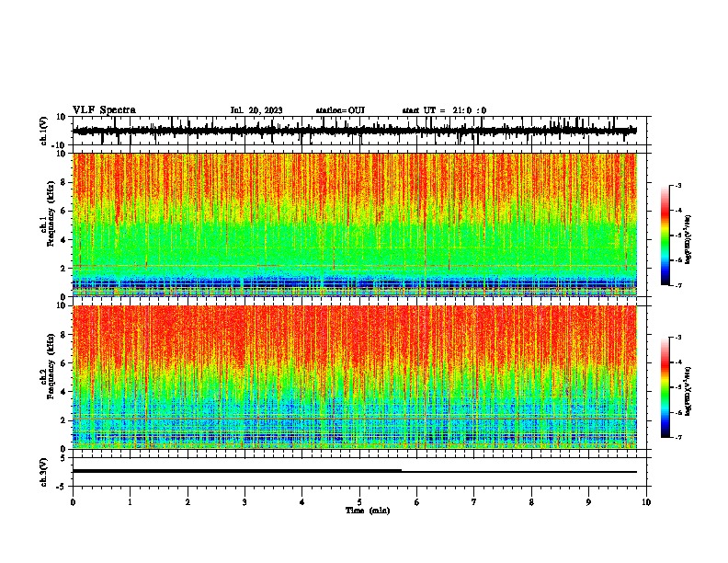Click the "-7" tick on ch.2 colorbar

point(678,437)
